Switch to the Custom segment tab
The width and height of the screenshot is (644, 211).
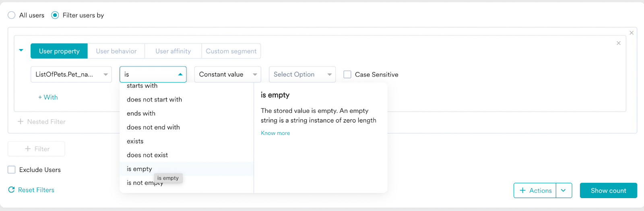click(231, 51)
